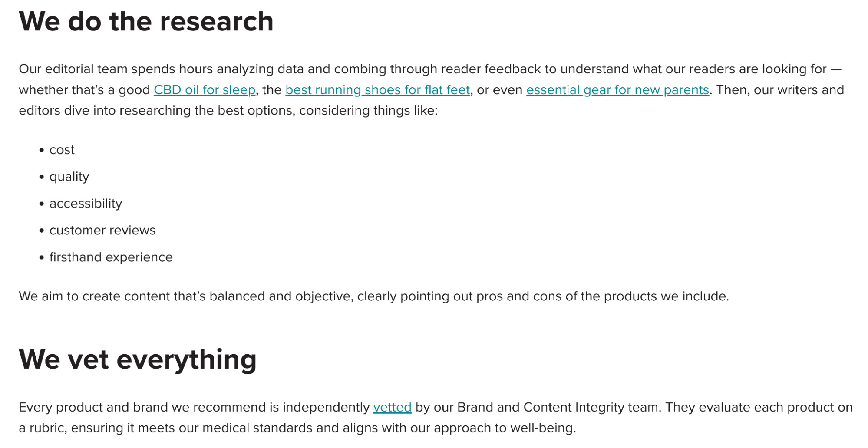Select the quality bullet item

69,177
